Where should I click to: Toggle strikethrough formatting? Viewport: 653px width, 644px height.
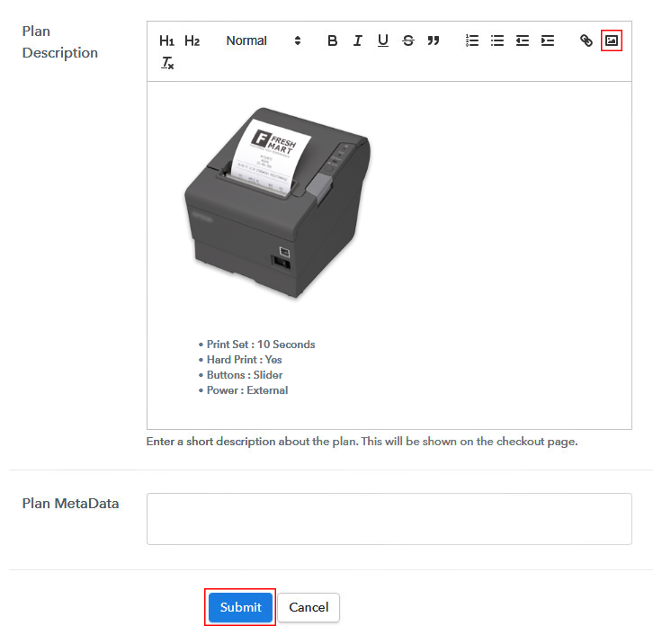click(408, 40)
